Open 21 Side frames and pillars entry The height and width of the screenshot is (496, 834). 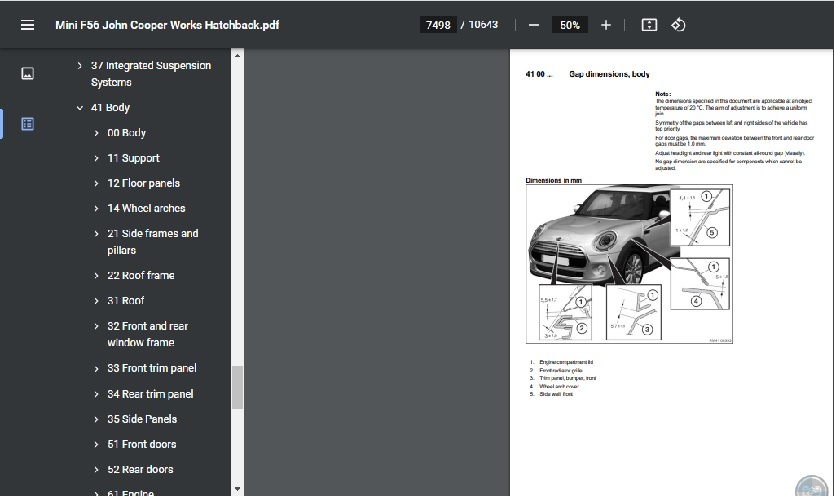[153, 242]
